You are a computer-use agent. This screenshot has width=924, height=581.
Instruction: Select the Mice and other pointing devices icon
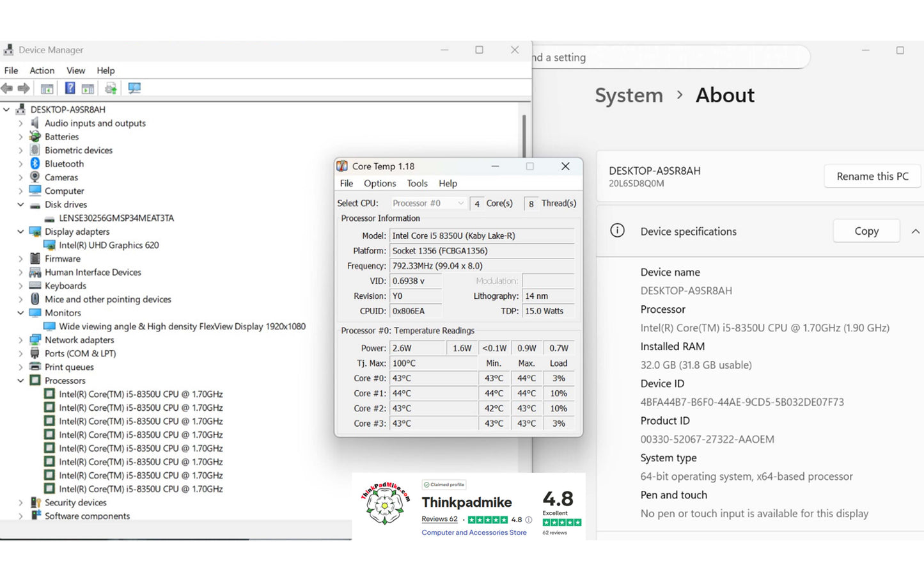pyautogui.click(x=35, y=299)
